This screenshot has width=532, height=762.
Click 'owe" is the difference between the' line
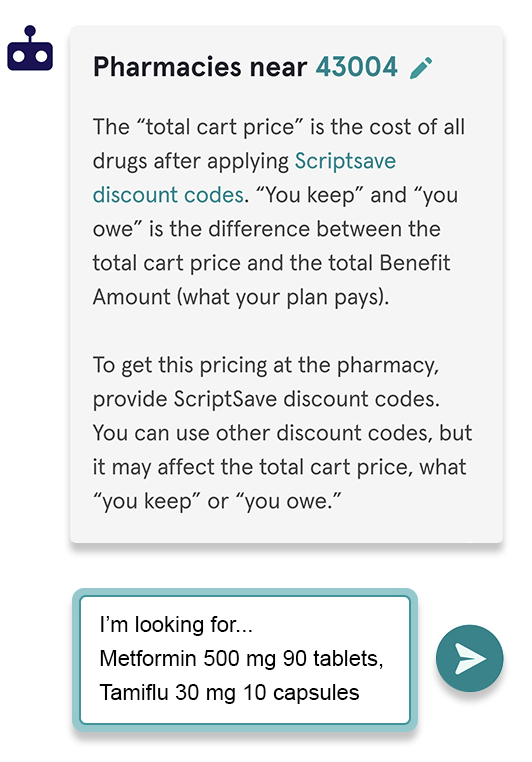(x=267, y=229)
